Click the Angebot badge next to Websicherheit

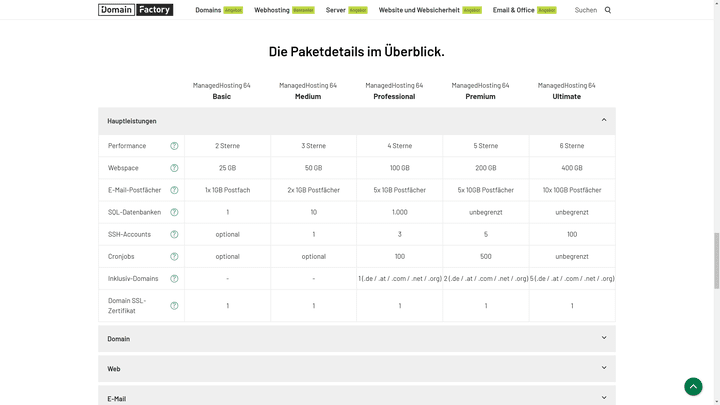[472, 10]
